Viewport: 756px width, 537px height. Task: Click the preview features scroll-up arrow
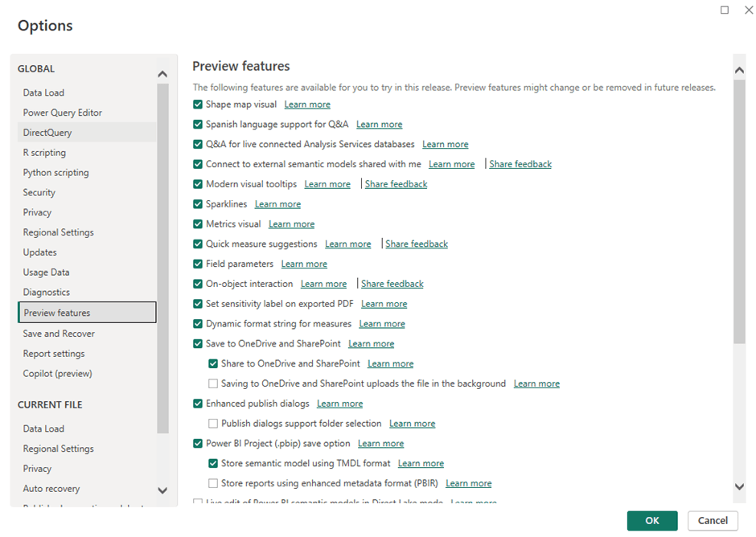[x=739, y=71]
